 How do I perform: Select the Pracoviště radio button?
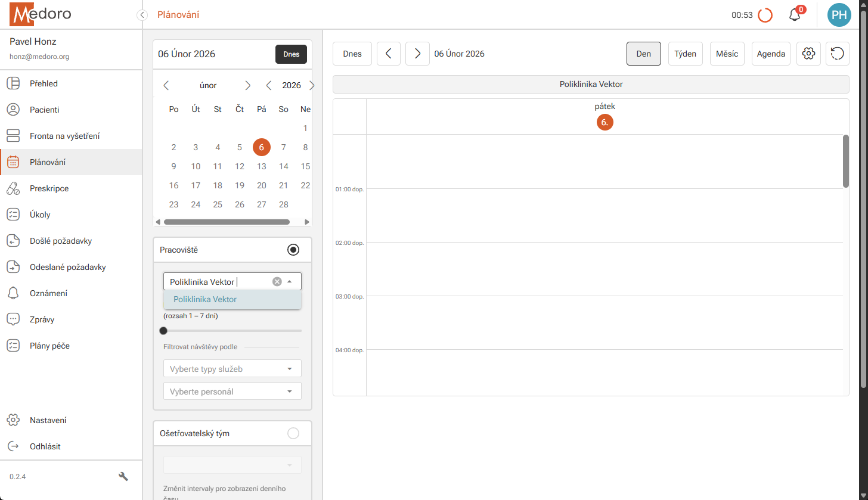293,249
